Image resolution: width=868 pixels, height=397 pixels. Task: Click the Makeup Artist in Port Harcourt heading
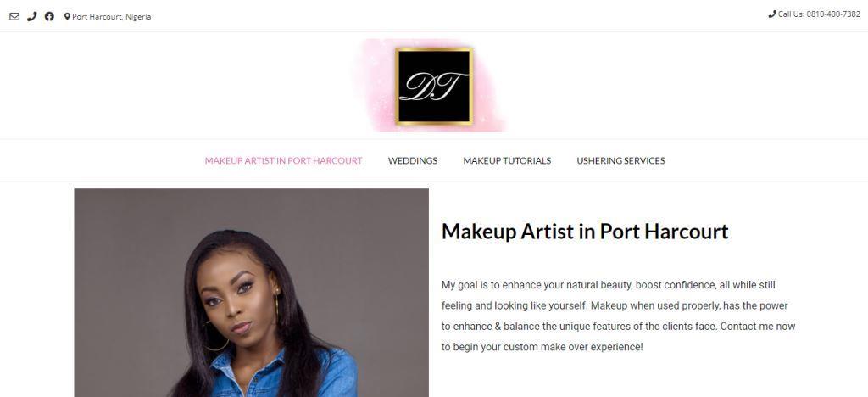click(585, 232)
